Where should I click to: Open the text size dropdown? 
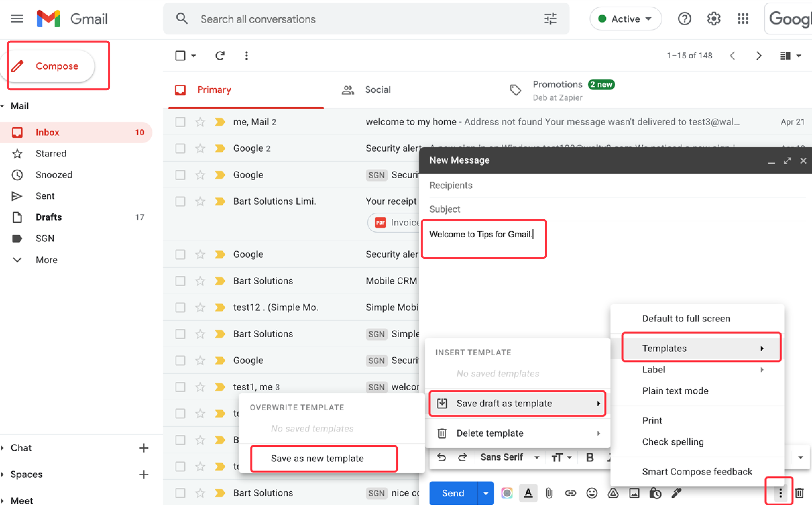(x=561, y=457)
